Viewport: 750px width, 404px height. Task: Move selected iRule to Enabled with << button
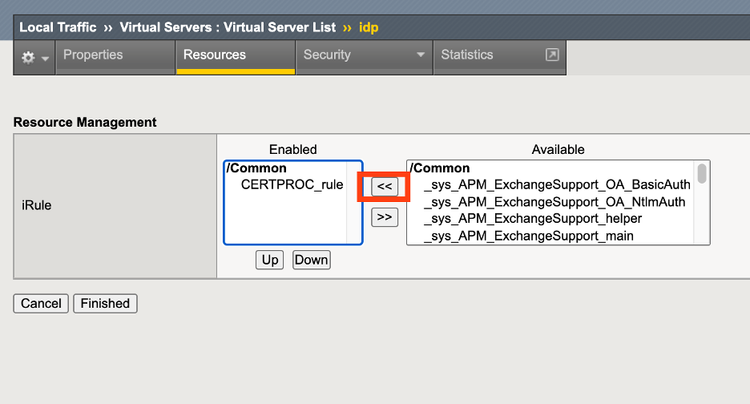click(x=383, y=186)
